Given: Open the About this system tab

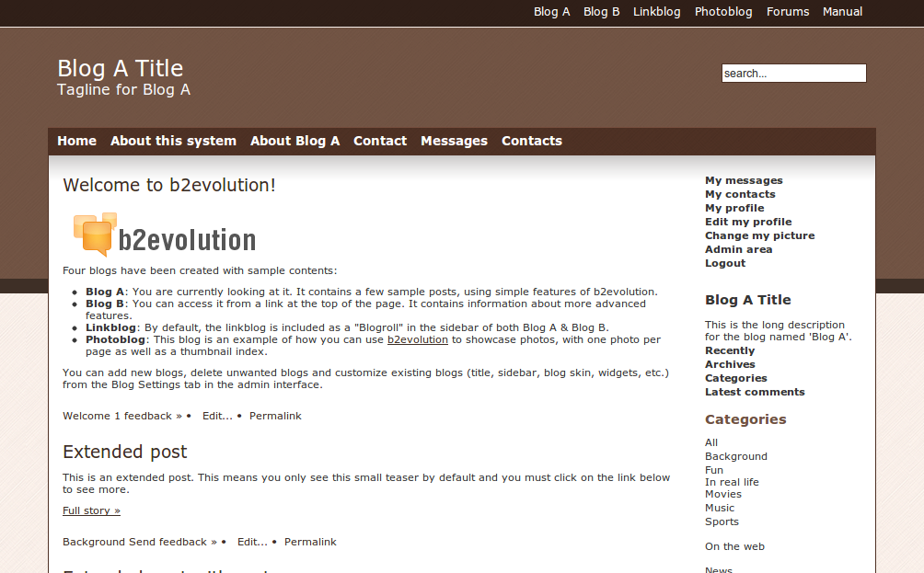Looking at the screenshot, I should tap(173, 142).
